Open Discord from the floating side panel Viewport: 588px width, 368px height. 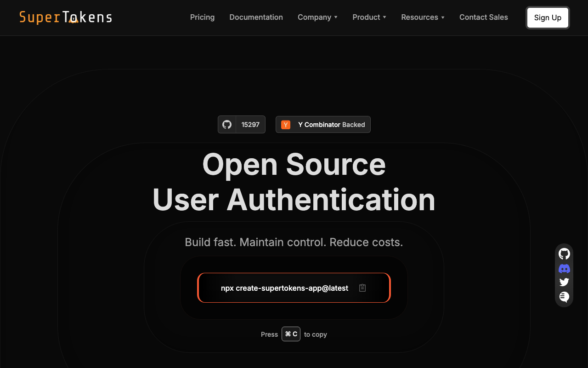point(564,269)
